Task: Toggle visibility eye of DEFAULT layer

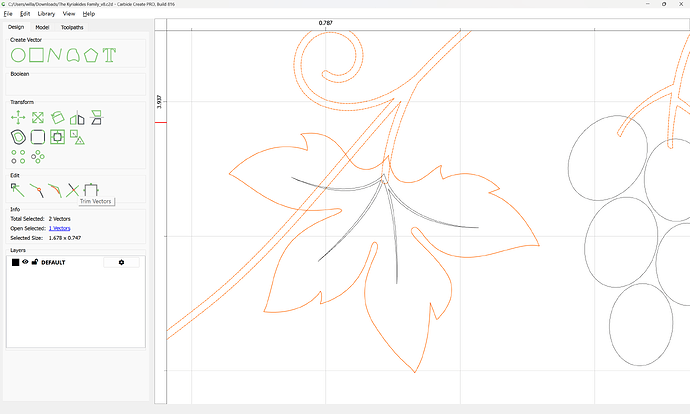Action: pyautogui.click(x=25, y=262)
